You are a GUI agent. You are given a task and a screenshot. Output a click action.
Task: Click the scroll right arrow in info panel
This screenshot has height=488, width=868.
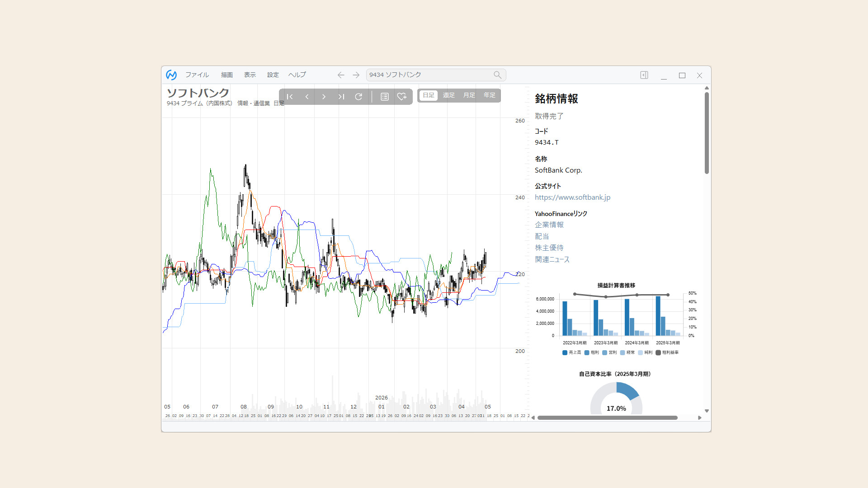click(x=700, y=418)
